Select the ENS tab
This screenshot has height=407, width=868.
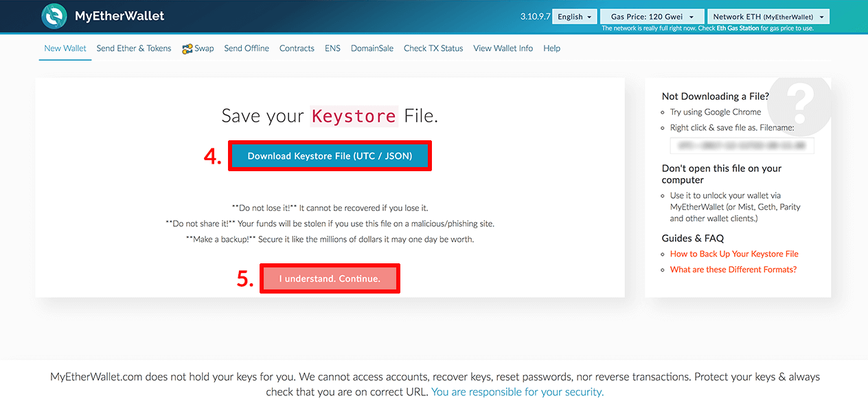pos(332,48)
